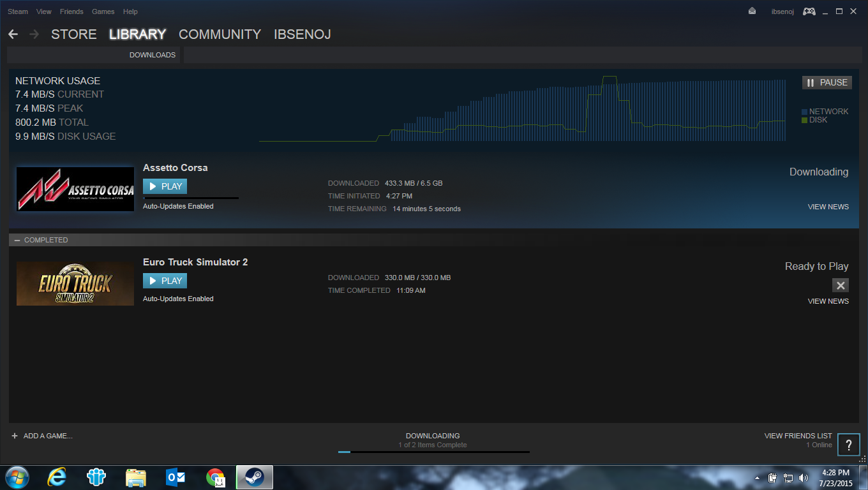Show hidden tray icons arrow

pos(757,478)
